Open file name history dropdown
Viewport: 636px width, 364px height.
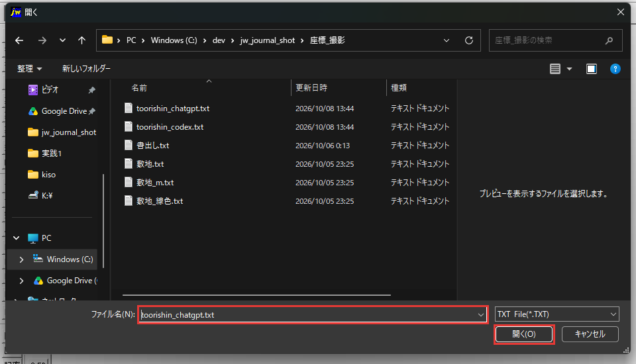(481, 315)
